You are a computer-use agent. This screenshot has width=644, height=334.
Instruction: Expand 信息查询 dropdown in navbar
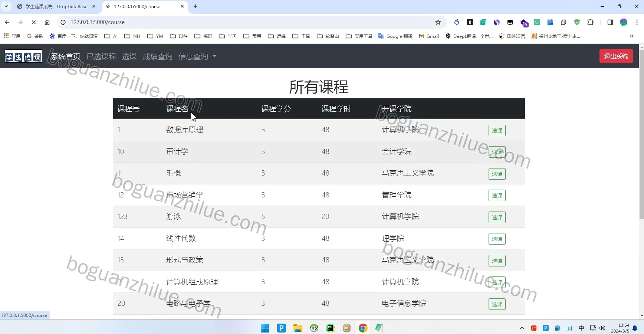click(197, 56)
